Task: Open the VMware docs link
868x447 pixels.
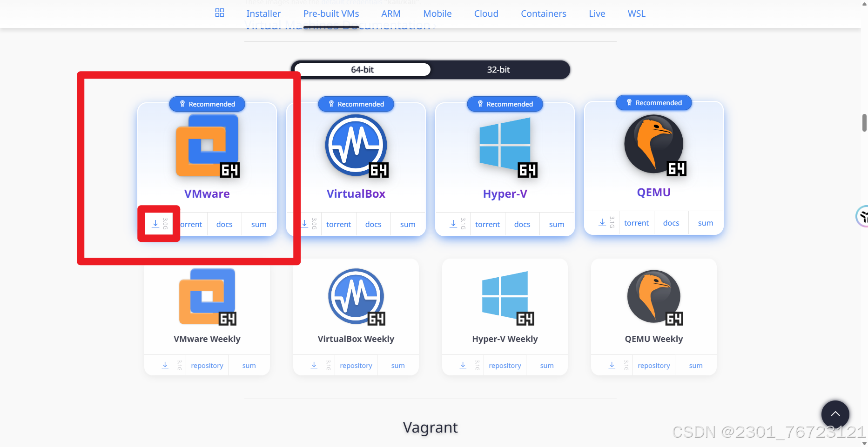Action: coord(224,224)
